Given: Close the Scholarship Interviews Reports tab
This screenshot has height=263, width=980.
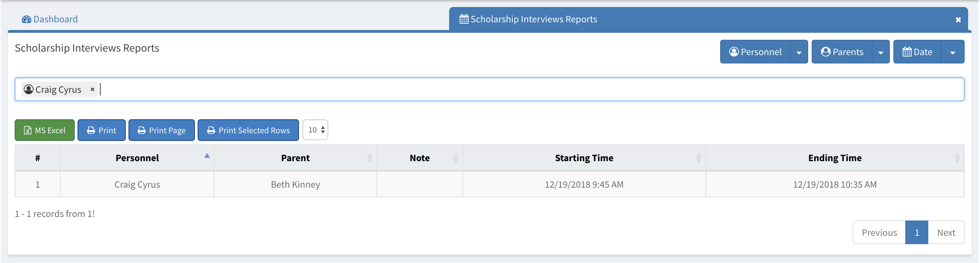Looking at the screenshot, I should [958, 20].
